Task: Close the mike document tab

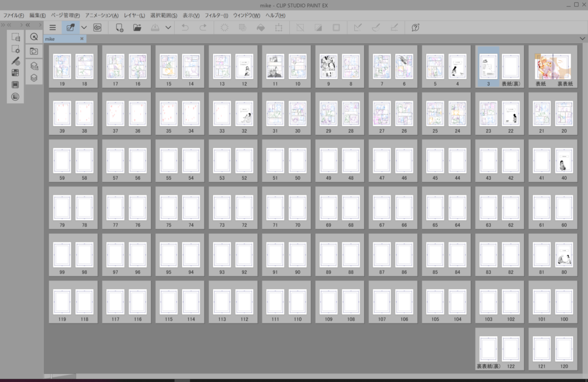Action: click(82, 38)
